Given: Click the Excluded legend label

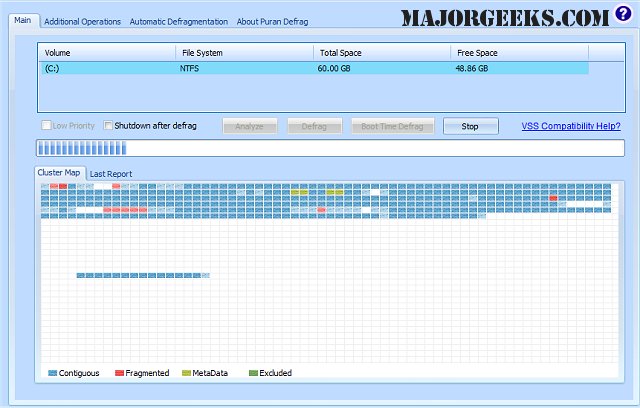Looking at the screenshot, I should point(276,373).
